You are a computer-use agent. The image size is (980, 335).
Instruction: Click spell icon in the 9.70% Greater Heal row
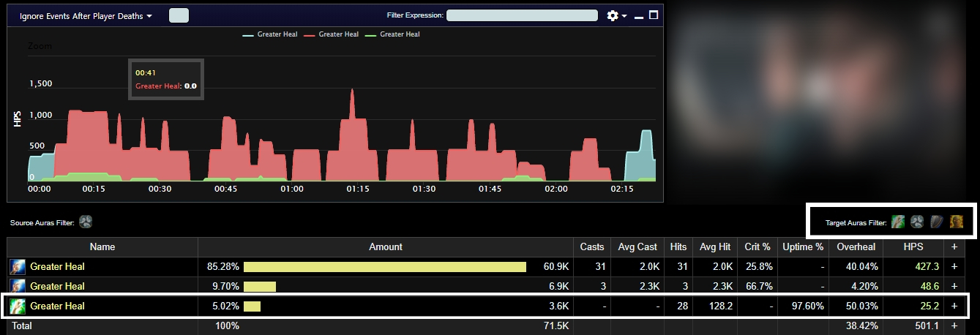(18, 286)
